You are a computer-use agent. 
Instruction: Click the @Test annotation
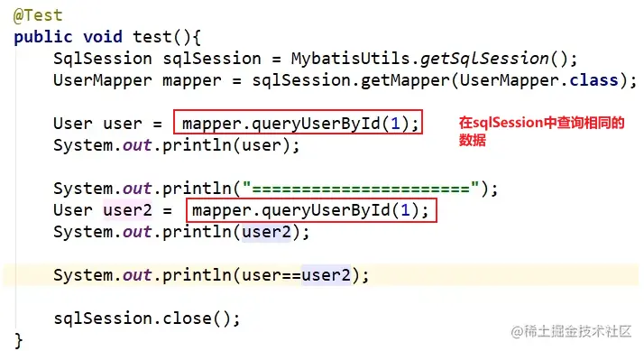(x=38, y=15)
